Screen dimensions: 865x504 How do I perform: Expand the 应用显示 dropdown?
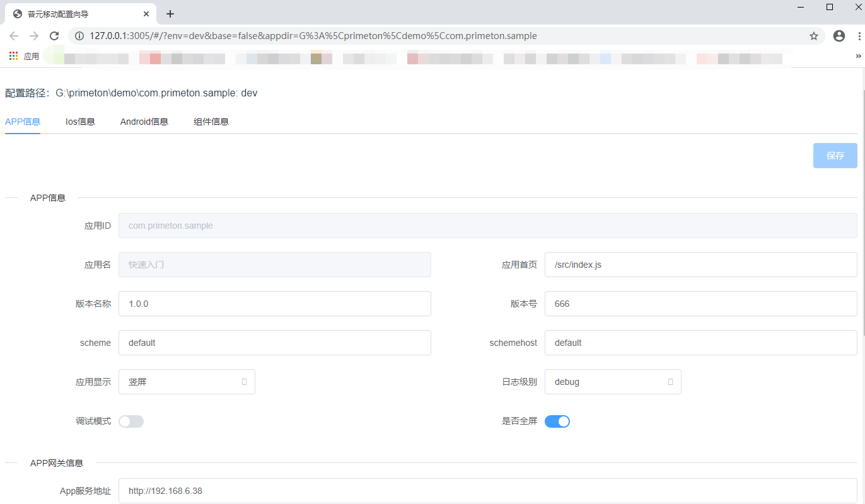coord(187,382)
